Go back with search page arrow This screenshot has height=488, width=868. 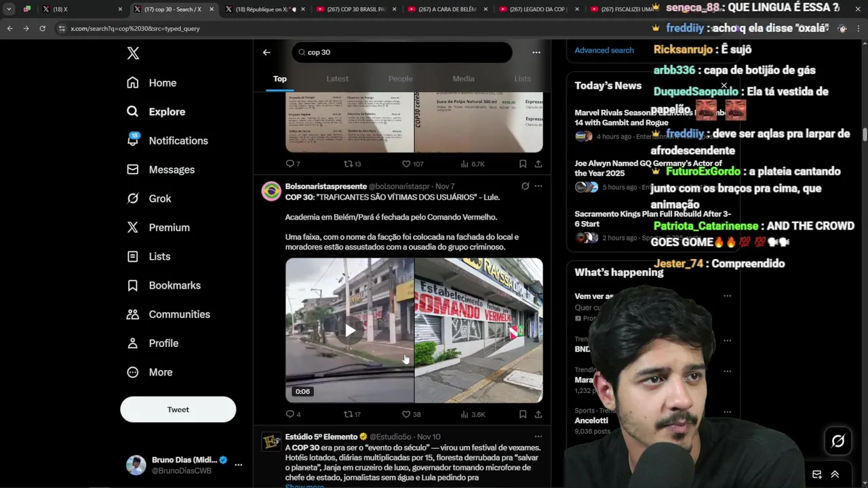267,52
